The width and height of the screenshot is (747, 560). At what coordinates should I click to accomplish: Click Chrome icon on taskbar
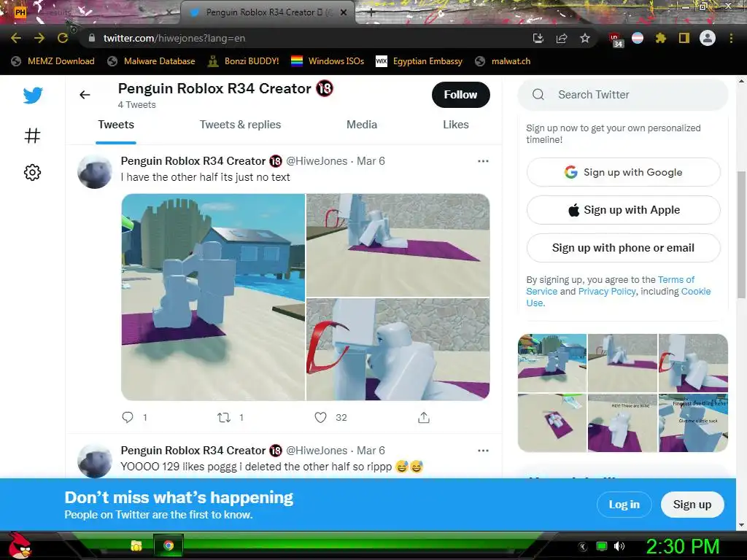coord(169,545)
